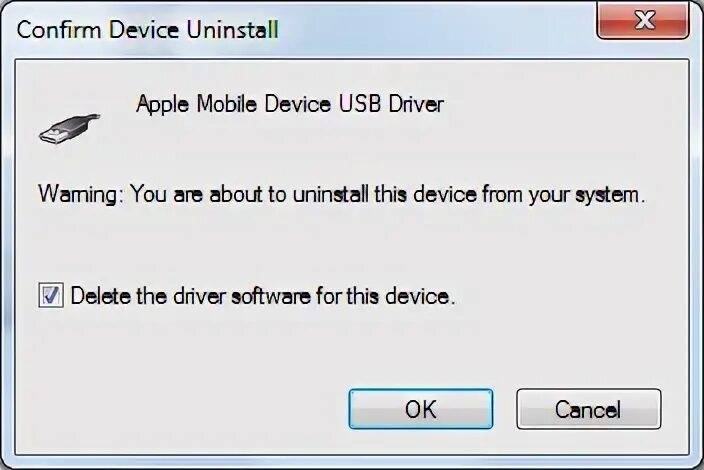Uncheck the blue checkmark box
The width and height of the screenshot is (704, 470).
click(x=50, y=295)
